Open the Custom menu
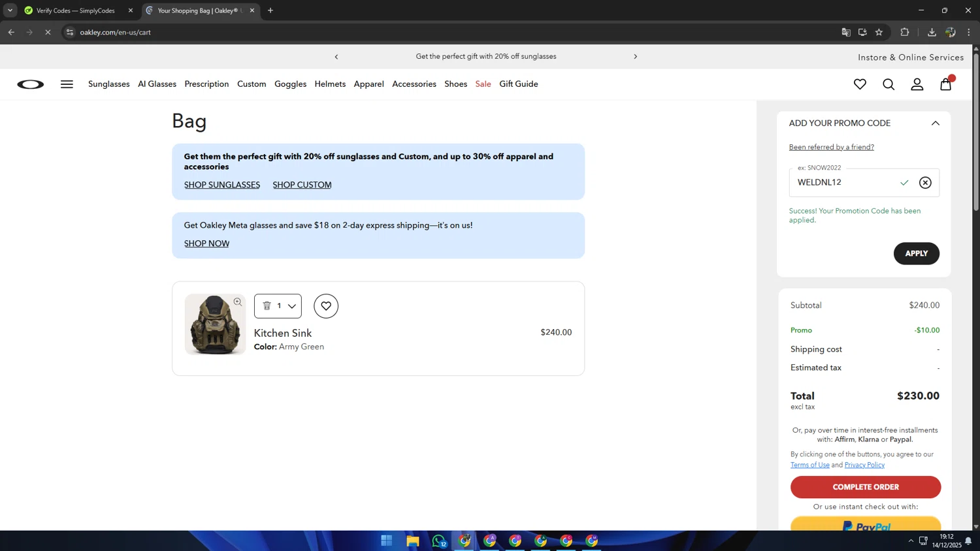This screenshot has width=980, height=551. (x=252, y=84)
